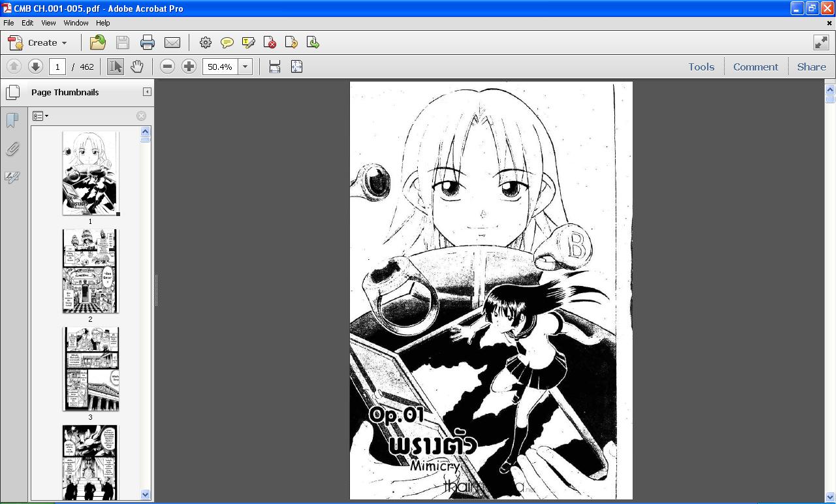Select the highlight text tool
Viewport: 837px width, 504px height.
[249, 42]
